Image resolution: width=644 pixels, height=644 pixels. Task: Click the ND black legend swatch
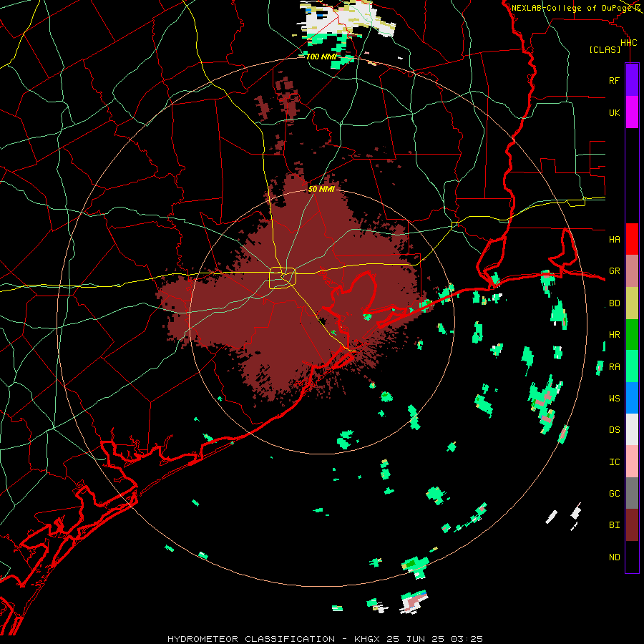(x=632, y=557)
